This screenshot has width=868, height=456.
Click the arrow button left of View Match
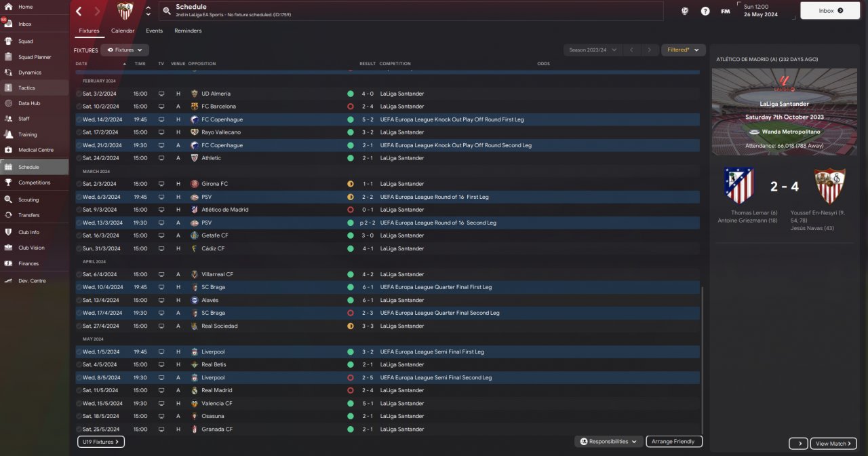(x=799, y=444)
